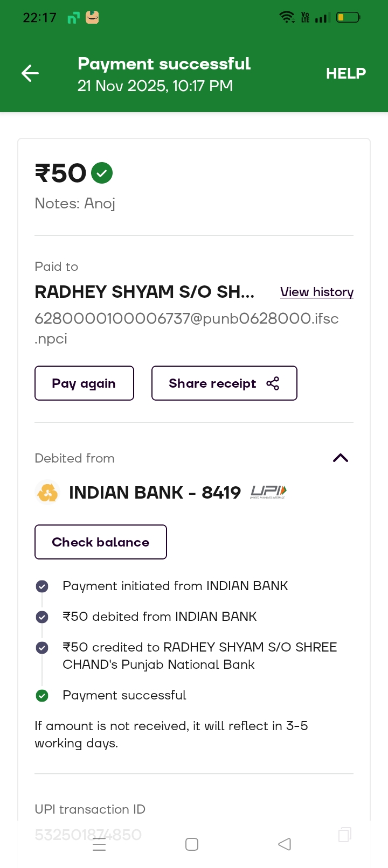This screenshot has height=868, width=388.
Task: Tap the Android home square button
Action: click(x=192, y=844)
